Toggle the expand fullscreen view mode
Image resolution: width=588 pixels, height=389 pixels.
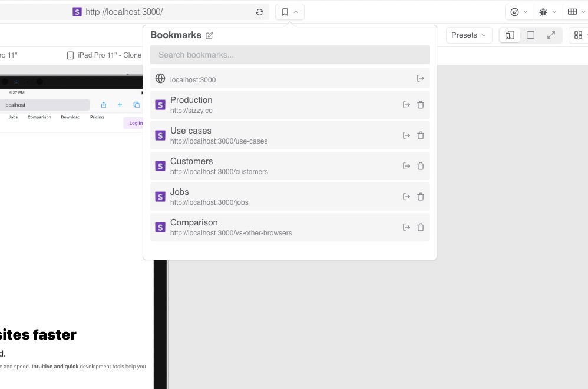click(x=551, y=35)
